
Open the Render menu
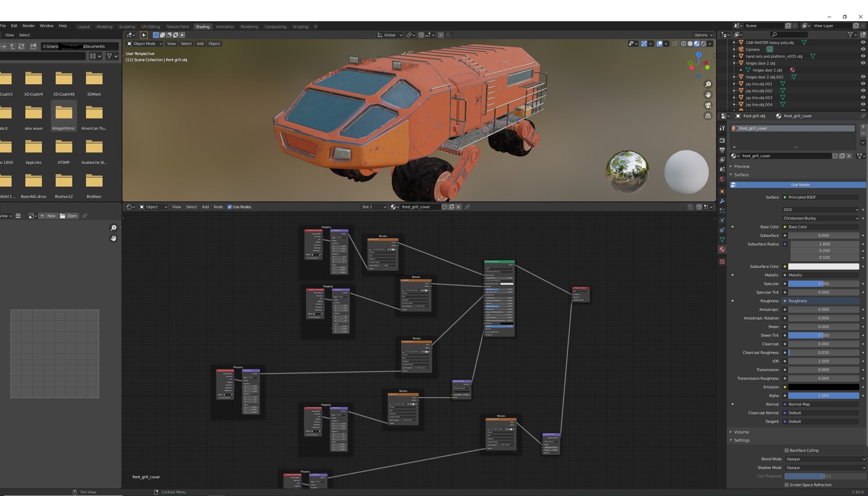(28, 26)
